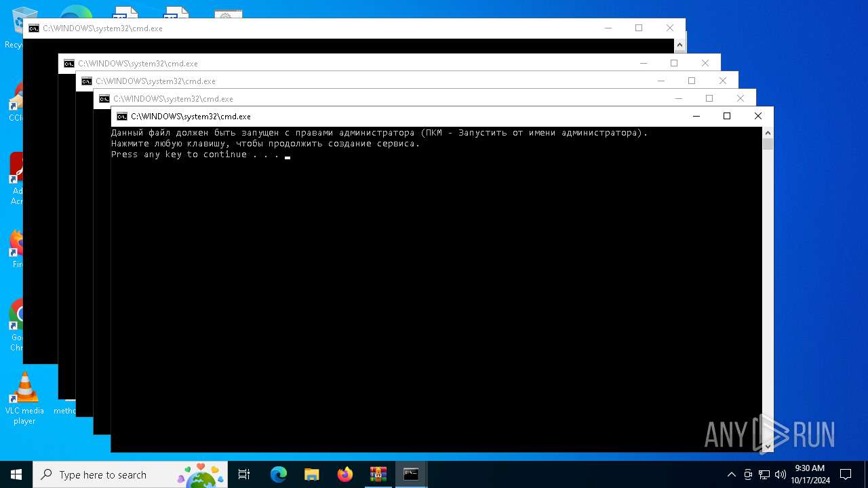Click the front cmd window scroll-down arrow

(768, 447)
